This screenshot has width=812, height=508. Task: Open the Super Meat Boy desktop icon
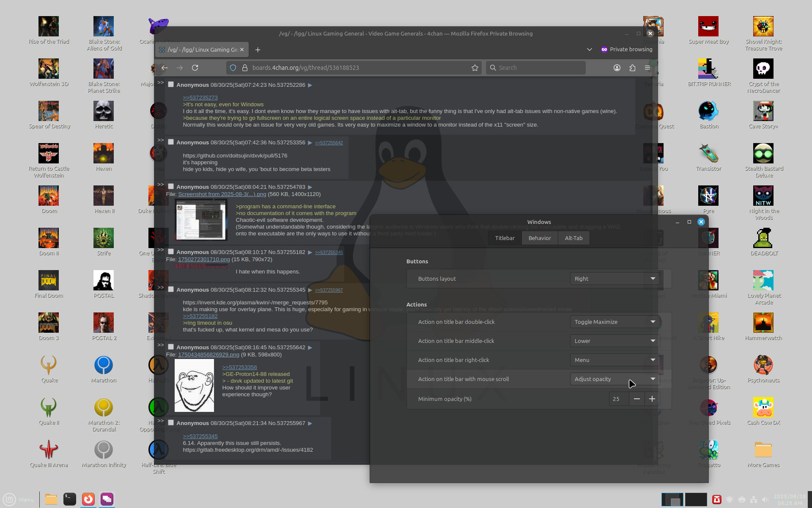708,27
